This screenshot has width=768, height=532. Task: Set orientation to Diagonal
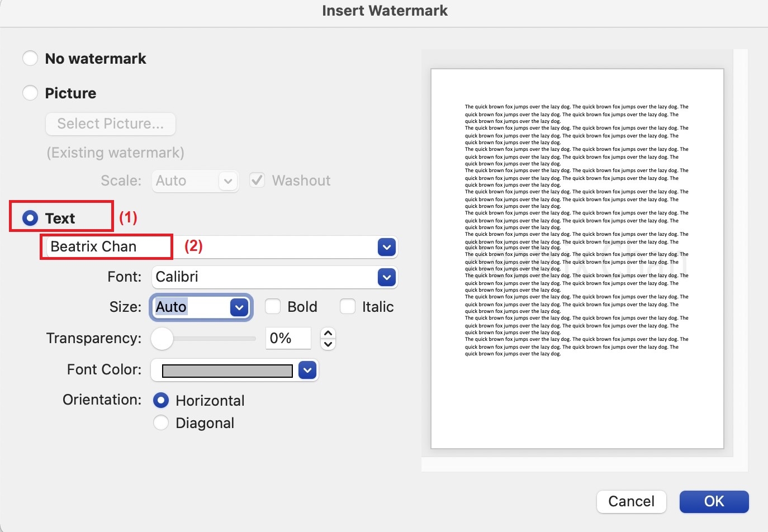pyautogui.click(x=161, y=423)
